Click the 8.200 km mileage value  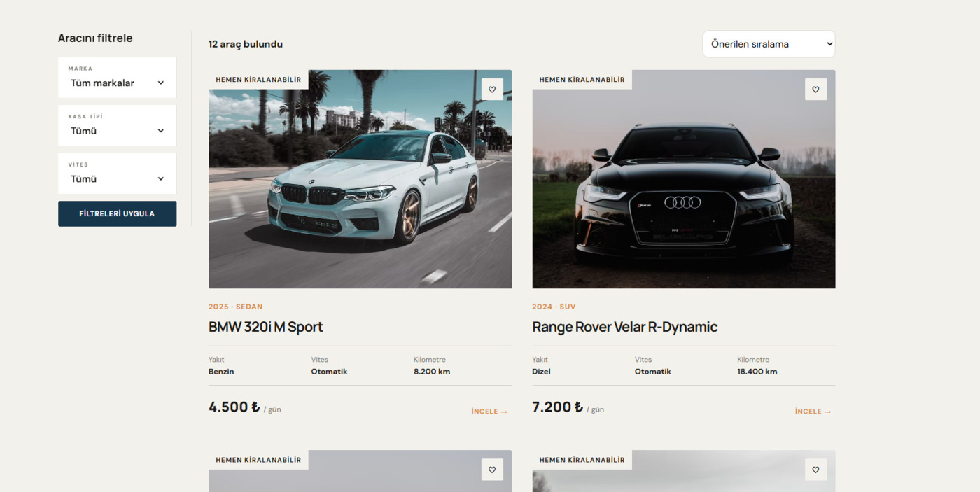coord(432,372)
